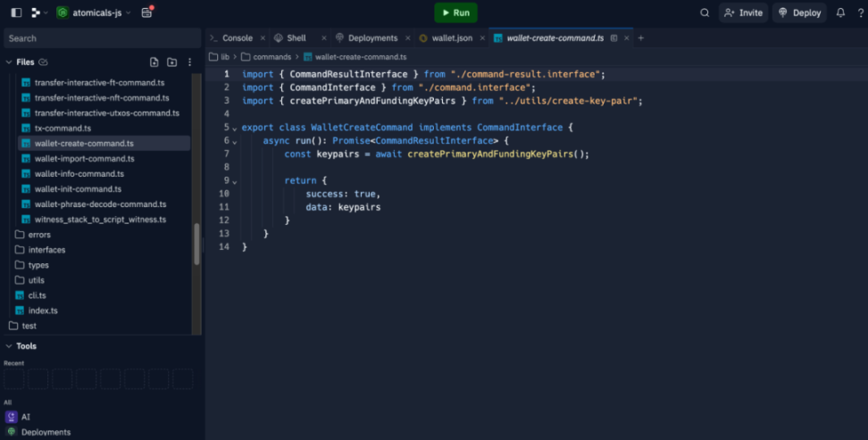
Task: Open the search magnifier icon
Action: click(x=705, y=12)
